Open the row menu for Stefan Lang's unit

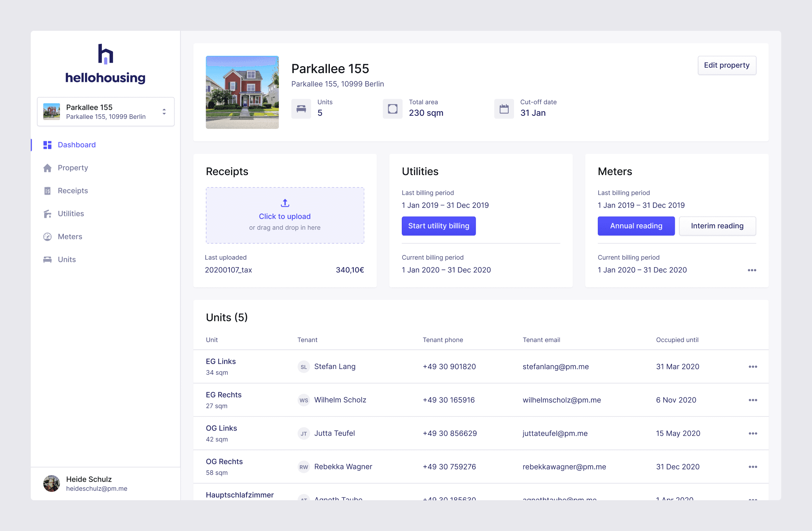click(x=752, y=366)
